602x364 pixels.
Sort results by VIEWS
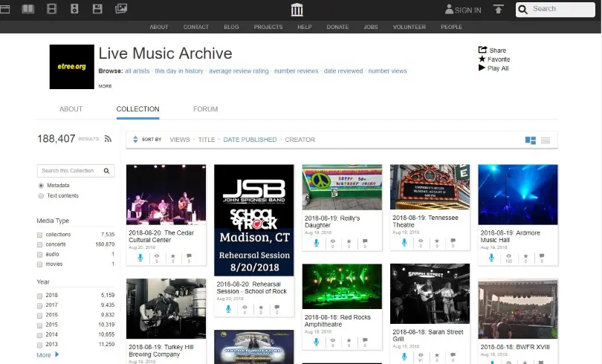point(180,140)
